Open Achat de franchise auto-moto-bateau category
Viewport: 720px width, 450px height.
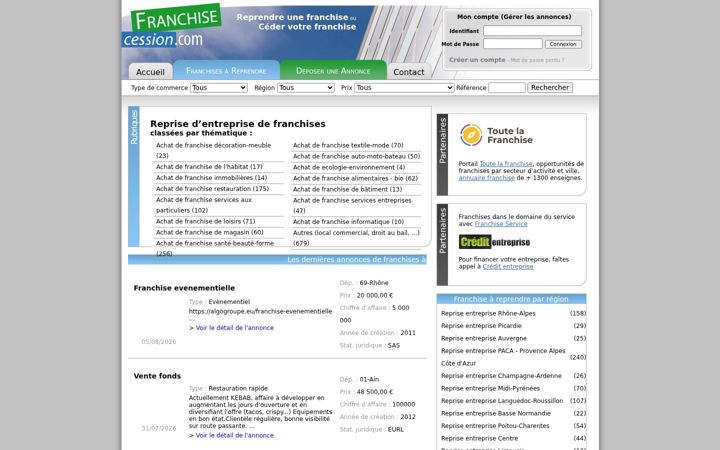pyautogui.click(x=356, y=156)
